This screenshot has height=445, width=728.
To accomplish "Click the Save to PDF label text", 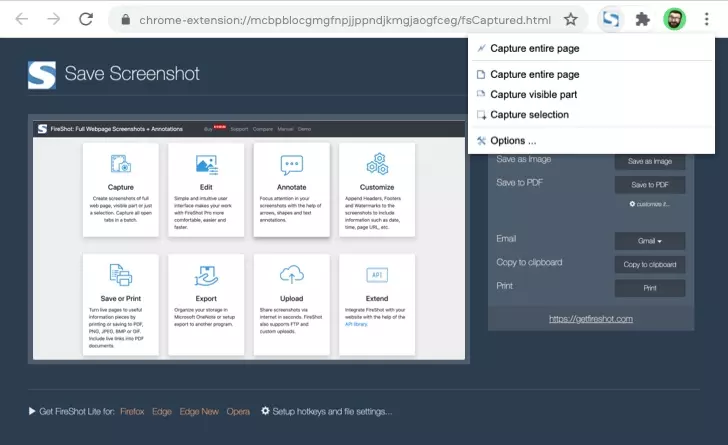I will [x=520, y=183].
